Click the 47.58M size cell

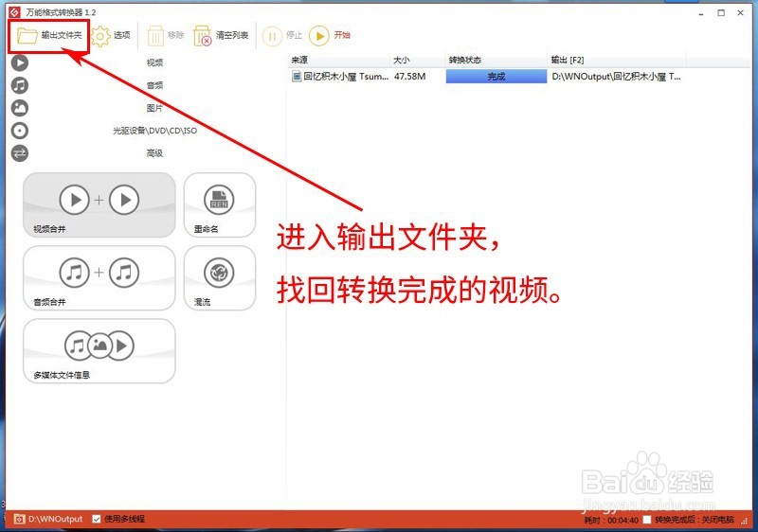410,77
